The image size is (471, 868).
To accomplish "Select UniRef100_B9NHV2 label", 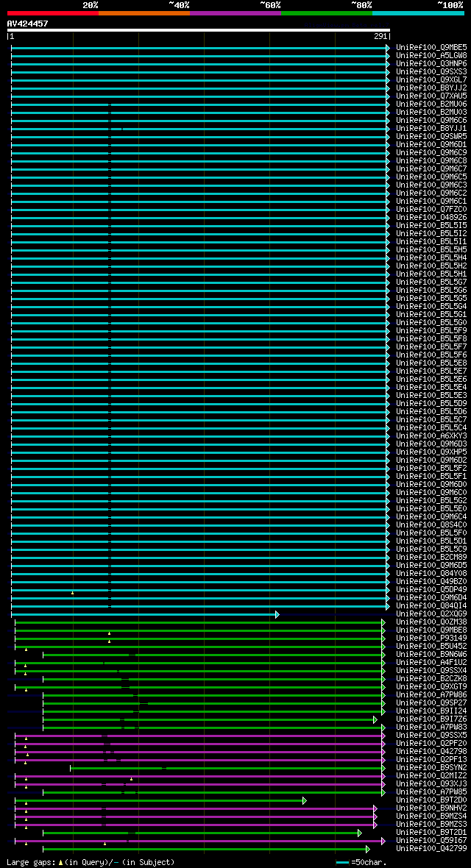I will [432, 807].
